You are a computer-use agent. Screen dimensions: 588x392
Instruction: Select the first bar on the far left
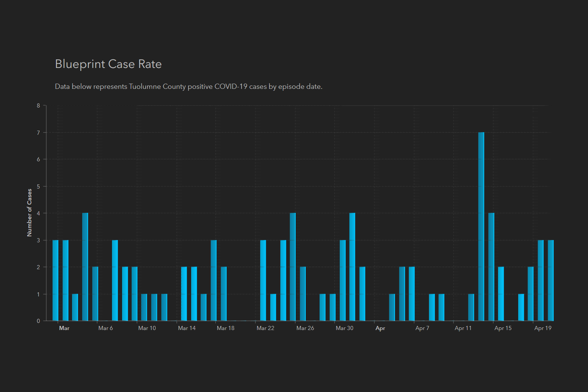click(56, 280)
